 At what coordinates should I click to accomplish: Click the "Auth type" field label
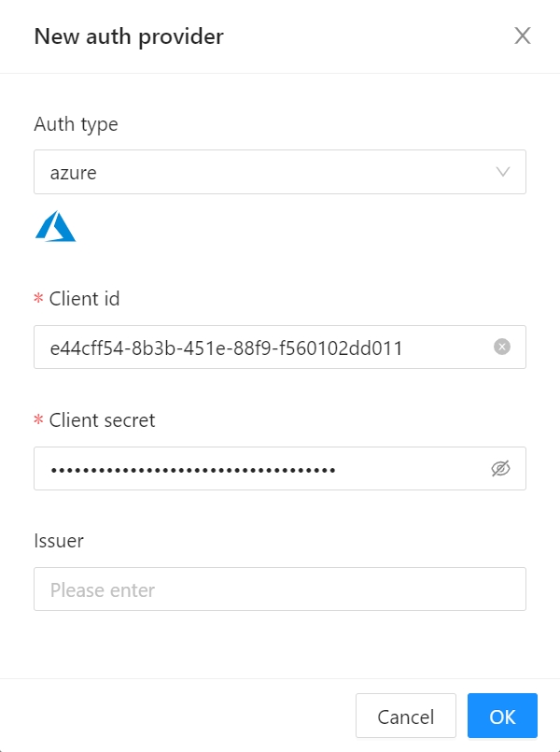[x=76, y=124]
